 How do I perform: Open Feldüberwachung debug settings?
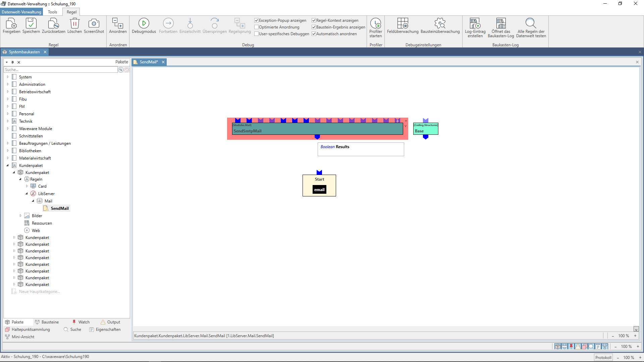point(402,24)
